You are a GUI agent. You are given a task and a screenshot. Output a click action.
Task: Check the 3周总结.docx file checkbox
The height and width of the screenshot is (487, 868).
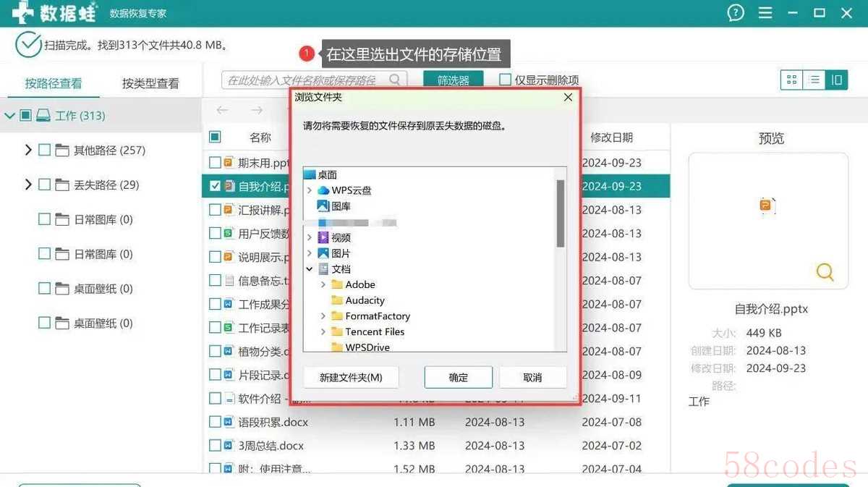pos(215,446)
